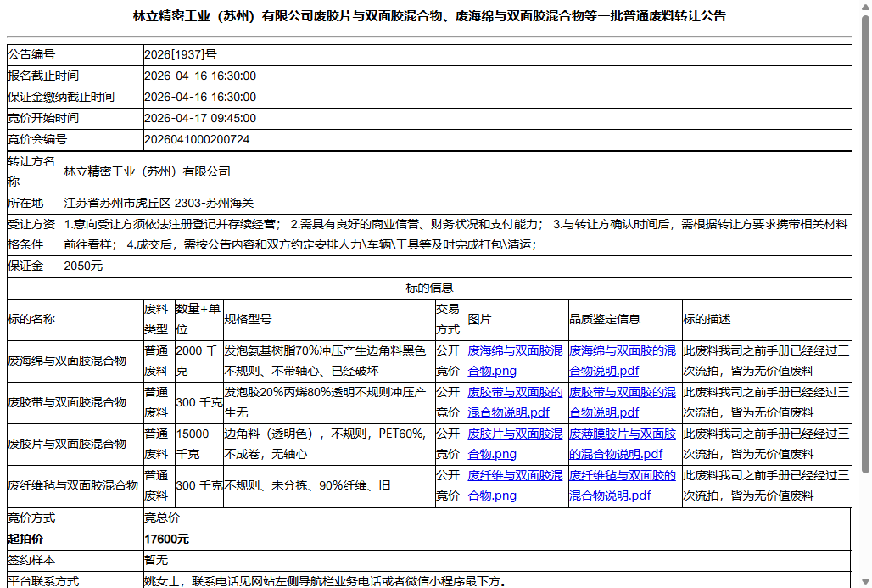Click the page title announcement heading

pos(429,16)
